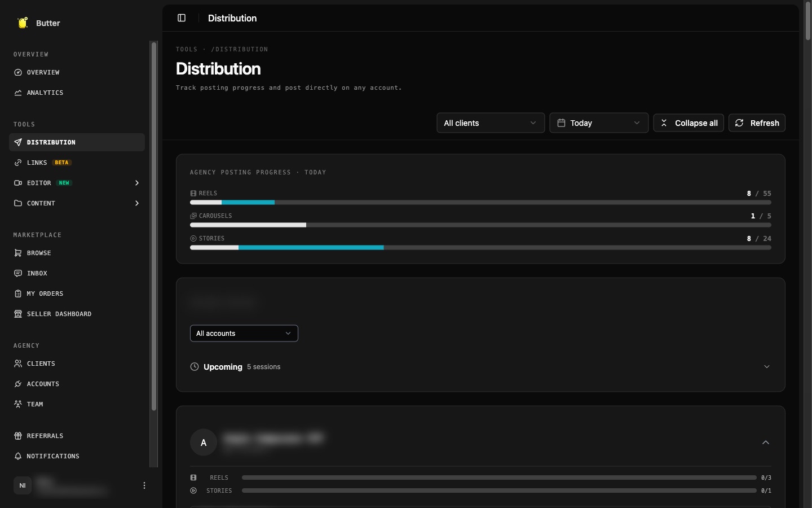The width and height of the screenshot is (812, 508).
Task: Click the NEW badge next to Editor
Action: click(x=64, y=183)
